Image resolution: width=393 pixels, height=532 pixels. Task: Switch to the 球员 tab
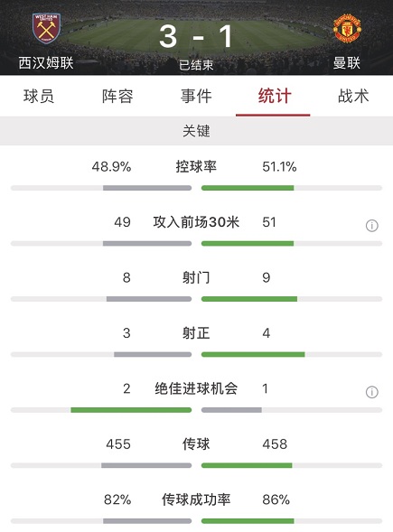(x=39, y=96)
